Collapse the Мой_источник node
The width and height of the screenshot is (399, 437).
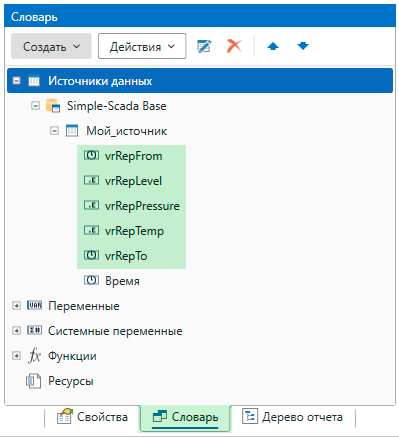[54, 131]
